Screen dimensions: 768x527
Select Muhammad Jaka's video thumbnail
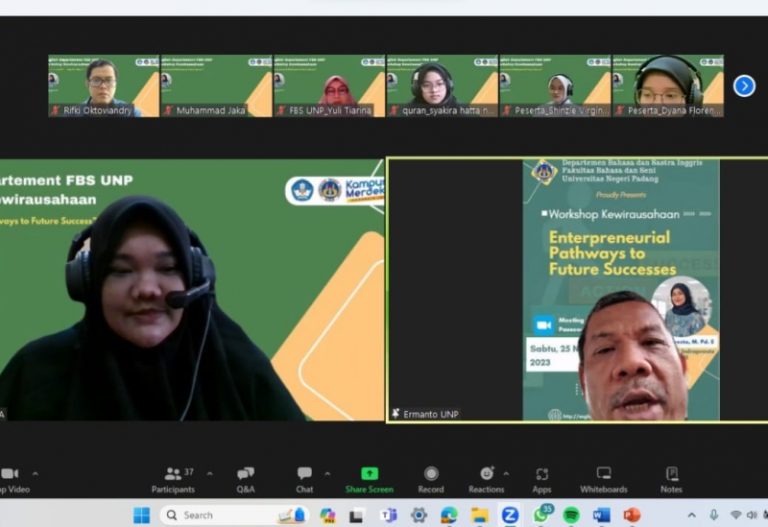[216, 86]
